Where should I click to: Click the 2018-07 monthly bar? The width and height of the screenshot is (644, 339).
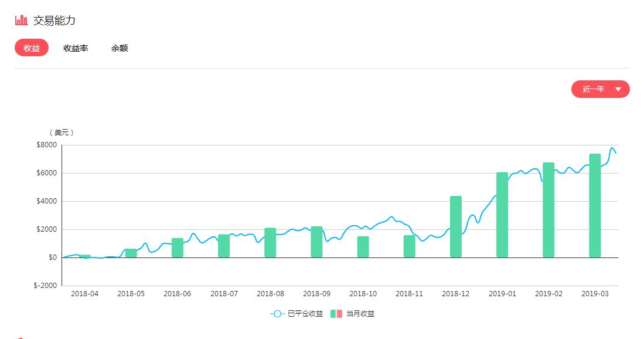pyautogui.click(x=224, y=246)
